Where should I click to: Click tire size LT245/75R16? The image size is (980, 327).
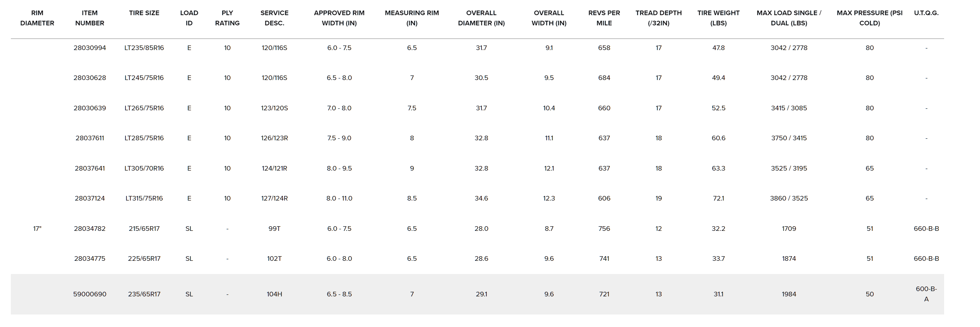point(144,78)
